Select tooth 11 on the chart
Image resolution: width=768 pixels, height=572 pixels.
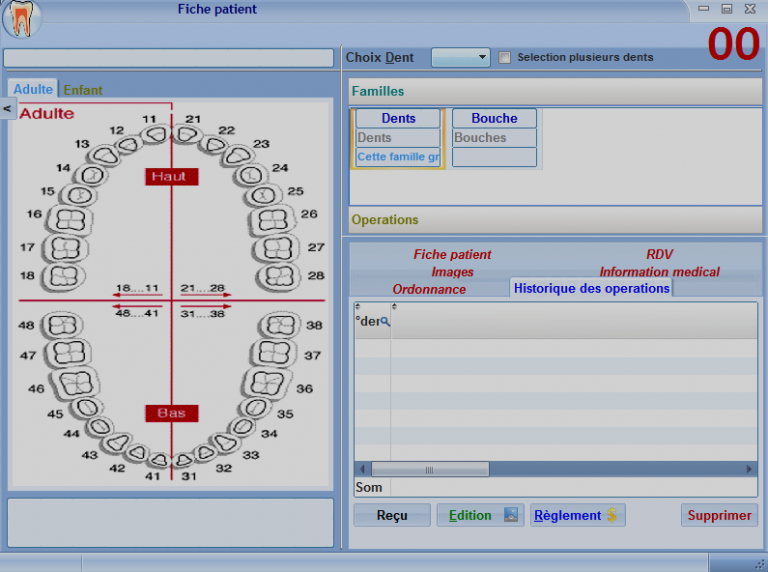[156, 134]
